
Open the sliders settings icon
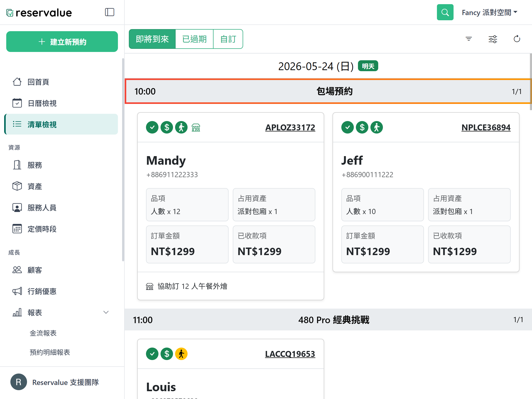point(493,39)
